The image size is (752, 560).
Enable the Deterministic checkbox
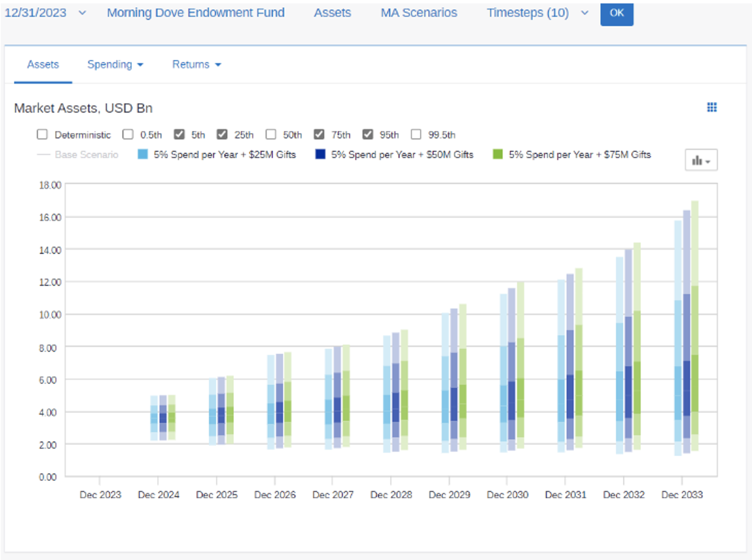42,135
